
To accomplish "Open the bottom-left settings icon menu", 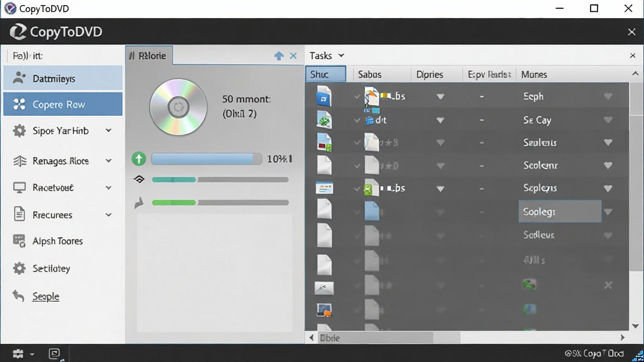I will pos(22,353).
